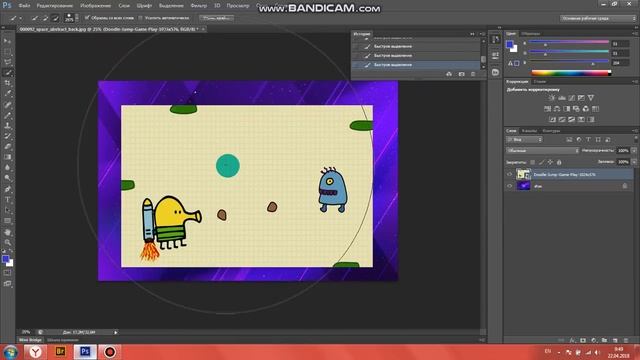Screen dimensions: 640x360
Task: Open the Файл menu
Action: 24,6
